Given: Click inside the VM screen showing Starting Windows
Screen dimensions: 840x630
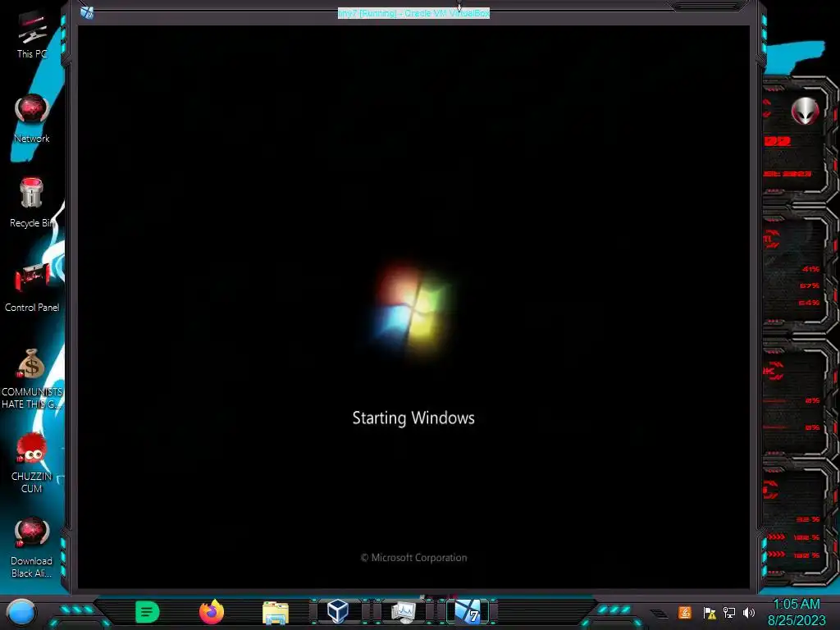Looking at the screenshot, I should (413, 307).
